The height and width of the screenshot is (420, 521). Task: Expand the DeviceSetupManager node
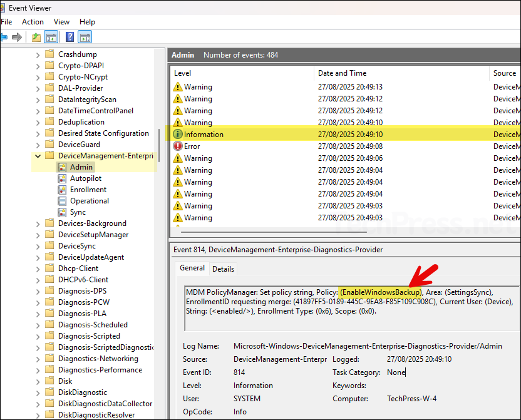coord(38,235)
